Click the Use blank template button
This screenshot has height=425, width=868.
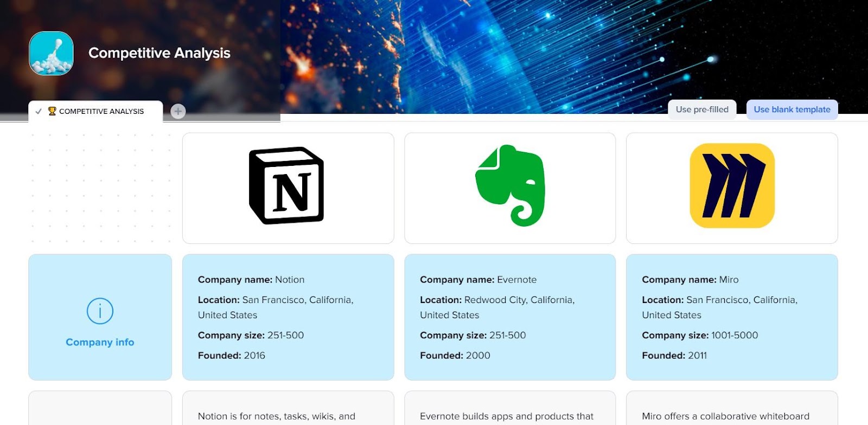pos(792,110)
